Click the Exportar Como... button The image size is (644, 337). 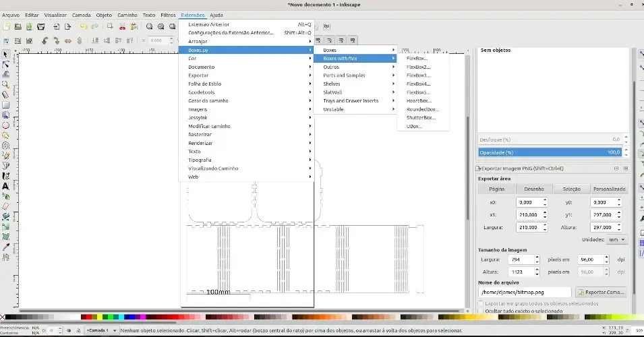click(x=601, y=293)
